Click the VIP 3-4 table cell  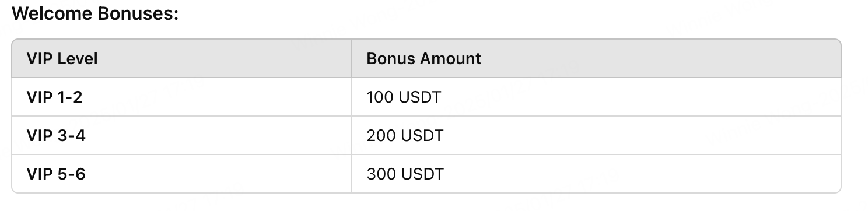click(x=181, y=135)
